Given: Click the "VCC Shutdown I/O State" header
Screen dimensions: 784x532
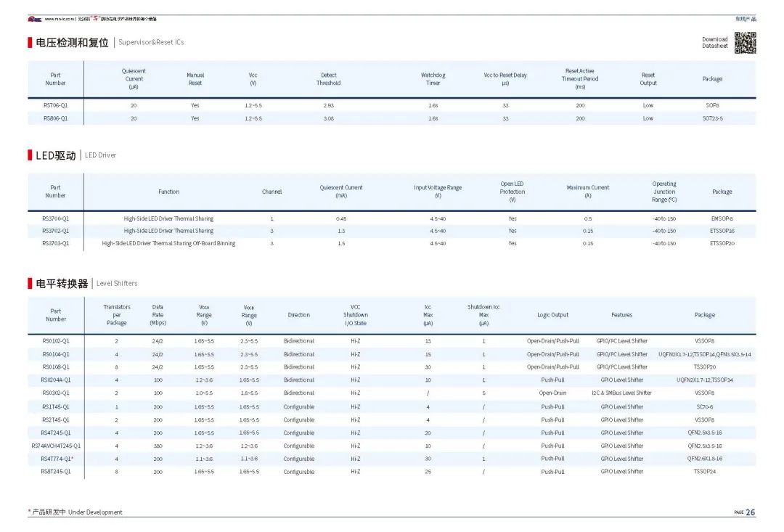Looking at the screenshot, I should click(356, 315).
